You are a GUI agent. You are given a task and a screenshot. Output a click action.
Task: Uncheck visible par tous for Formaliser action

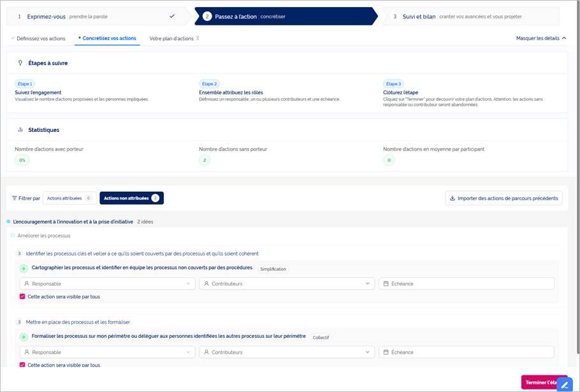pyautogui.click(x=22, y=365)
